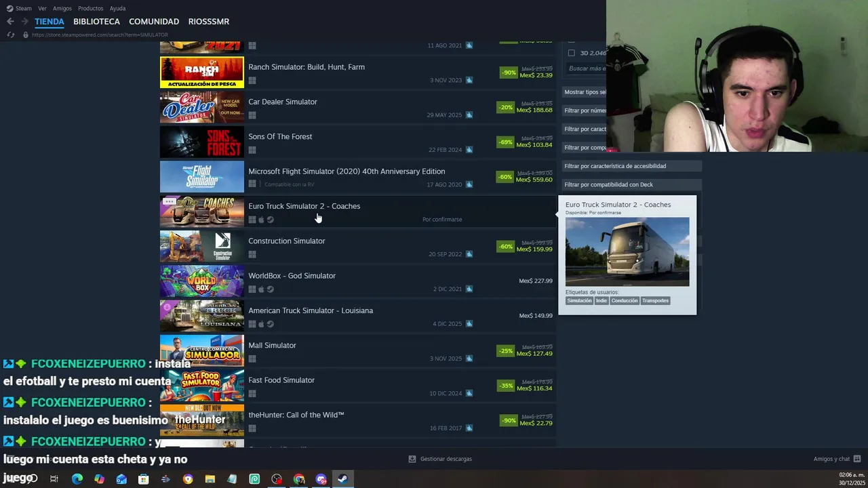Click the Windows platform icon under Car Dealer Simulator

(x=252, y=115)
